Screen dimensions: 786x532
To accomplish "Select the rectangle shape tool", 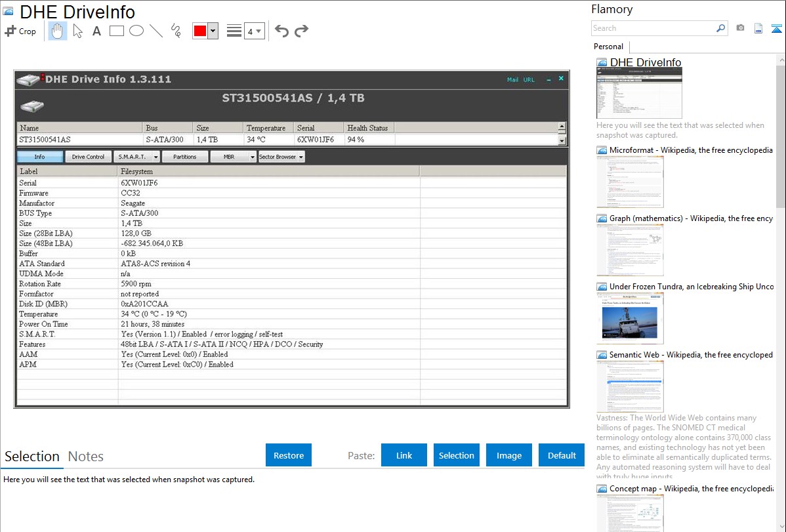I will (x=116, y=31).
